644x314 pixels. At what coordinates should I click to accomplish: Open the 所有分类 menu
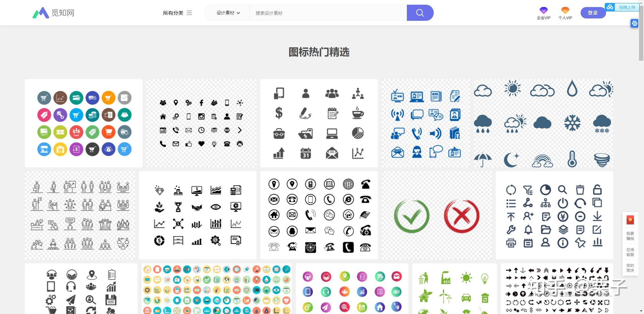click(x=177, y=13)
